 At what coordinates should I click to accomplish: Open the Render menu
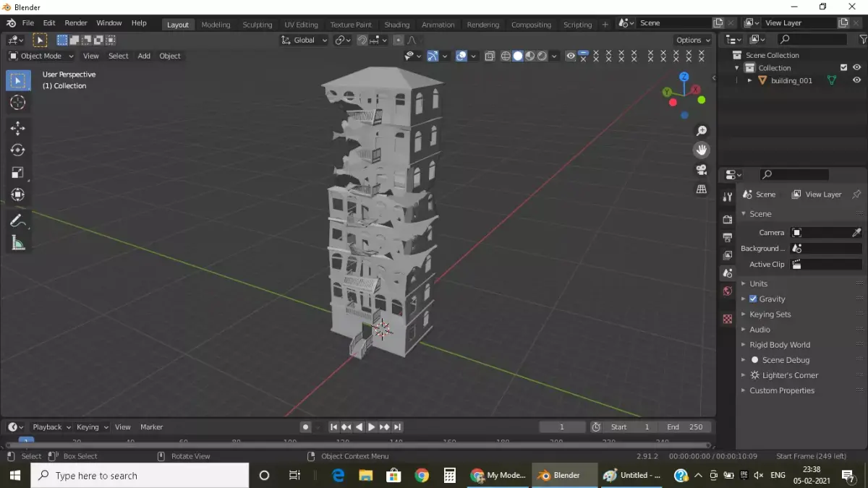[75, 23]
